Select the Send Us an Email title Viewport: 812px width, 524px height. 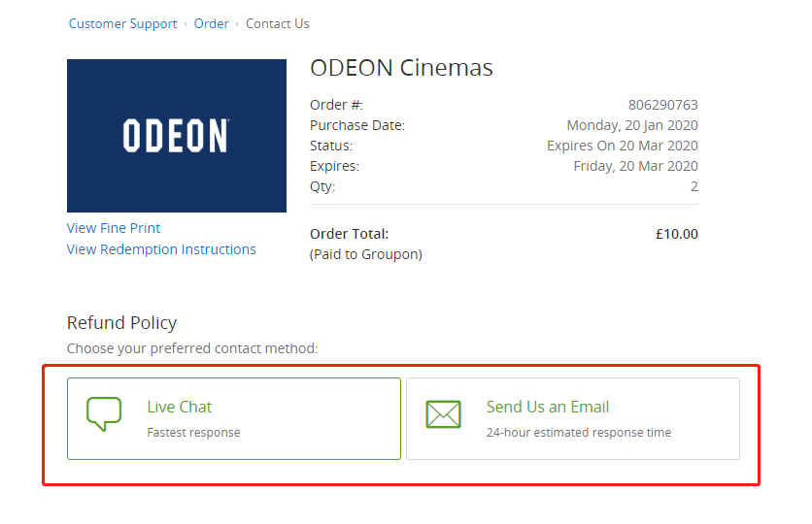pos(548,408)
